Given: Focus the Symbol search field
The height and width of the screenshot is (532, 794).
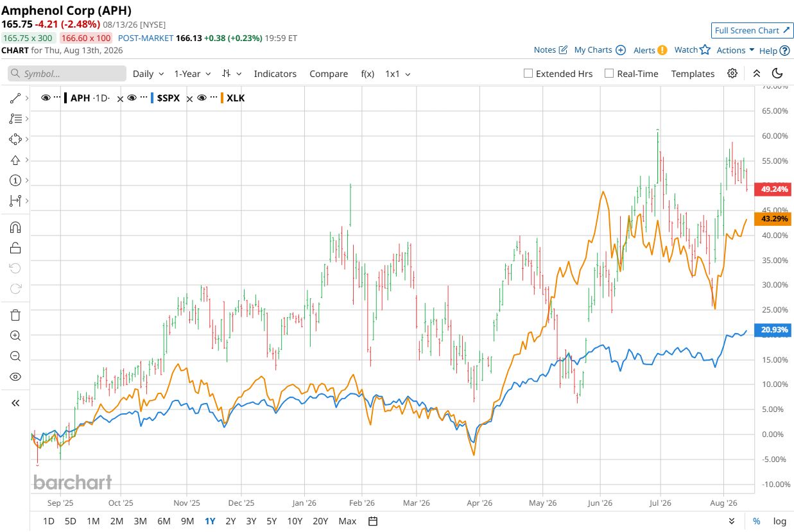Looking at the screenshot, I should click(67, 74).
